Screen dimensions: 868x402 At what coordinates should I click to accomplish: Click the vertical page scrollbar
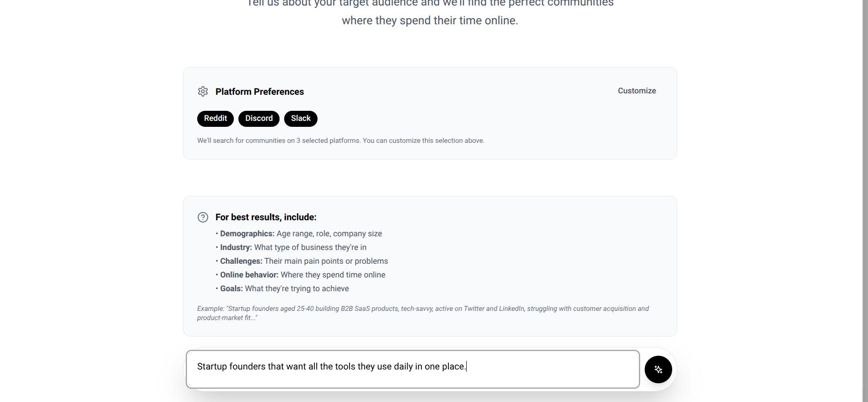pyautogui.click(x=865, y=201)
